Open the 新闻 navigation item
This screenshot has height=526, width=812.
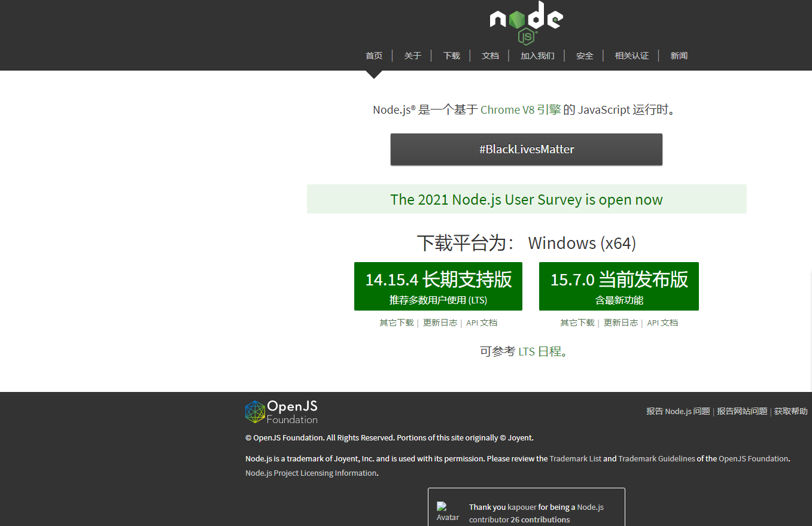pyautogui.click(x=679, y=56)
